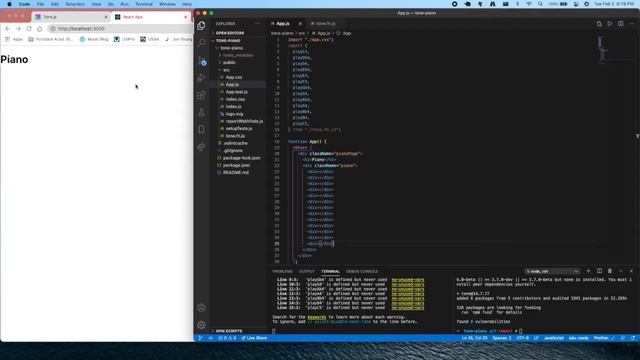Start Live Share from status bar
The width and height of the screenshot is (640, 360).
[x=254, y=338]
